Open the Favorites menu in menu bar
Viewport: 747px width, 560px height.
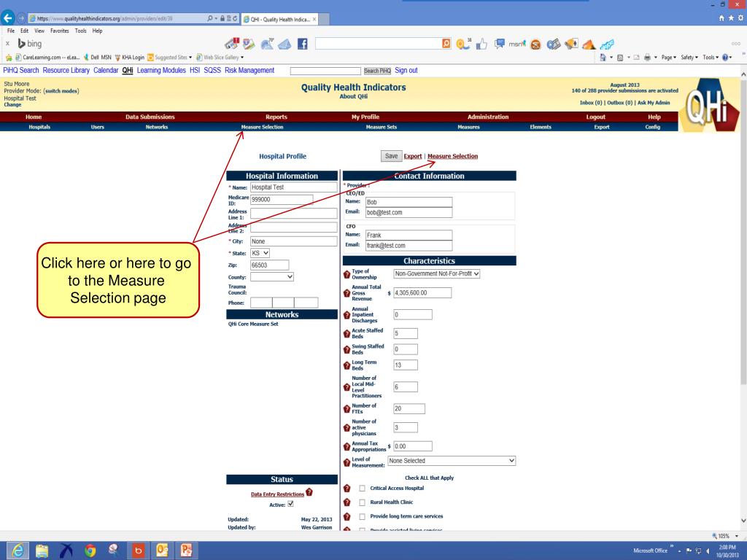tap(60, 31)
